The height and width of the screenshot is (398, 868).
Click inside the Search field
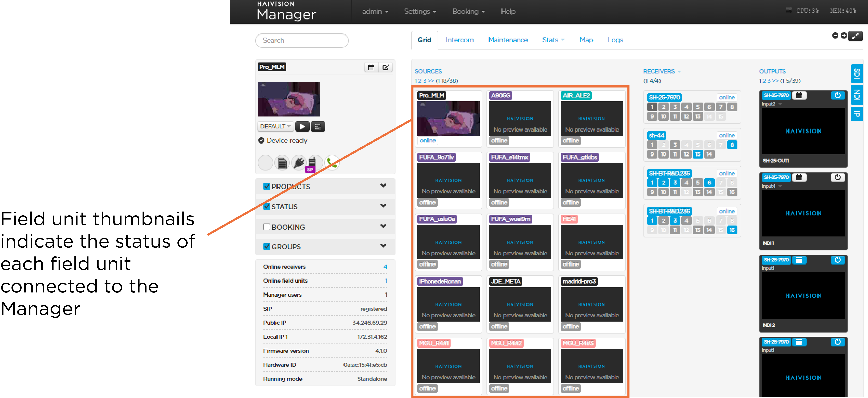pyautogui.click(x=302, y=40)
